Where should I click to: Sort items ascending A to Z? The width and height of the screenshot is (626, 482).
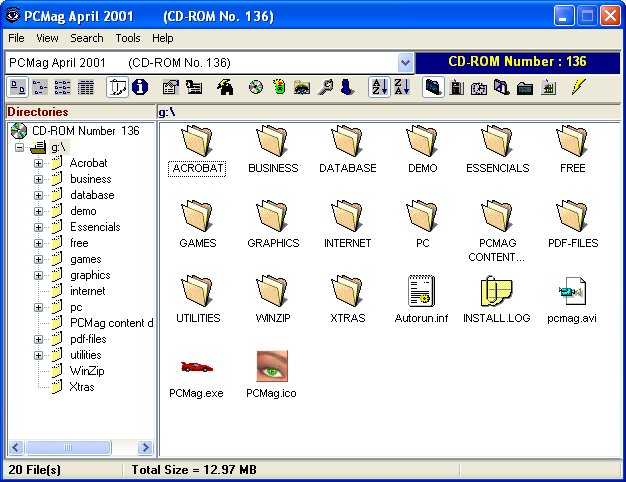(379, 87)
